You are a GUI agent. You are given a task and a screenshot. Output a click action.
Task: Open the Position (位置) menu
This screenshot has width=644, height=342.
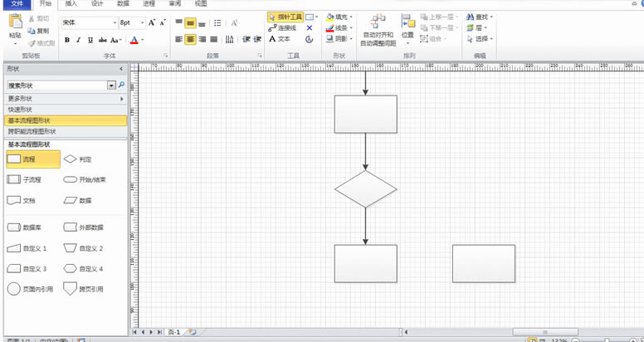coord(407,30)
